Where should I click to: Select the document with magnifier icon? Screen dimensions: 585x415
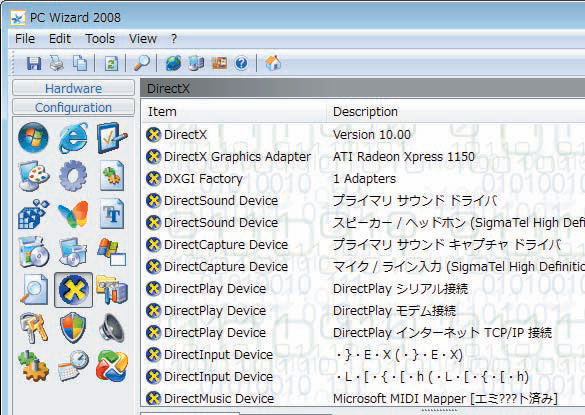pos(34,290)
